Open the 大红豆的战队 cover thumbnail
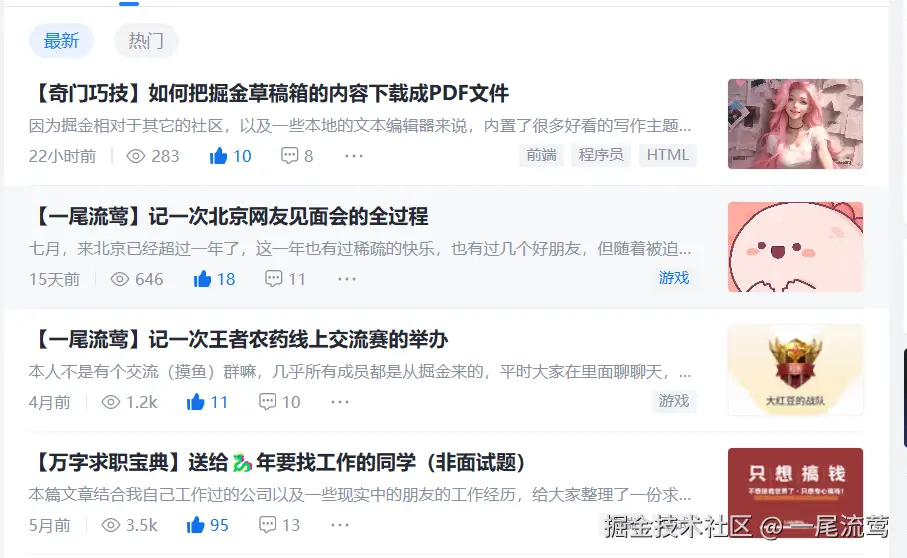Image resolution: width=907 pixels, height=558 pixels. point(795,370)
